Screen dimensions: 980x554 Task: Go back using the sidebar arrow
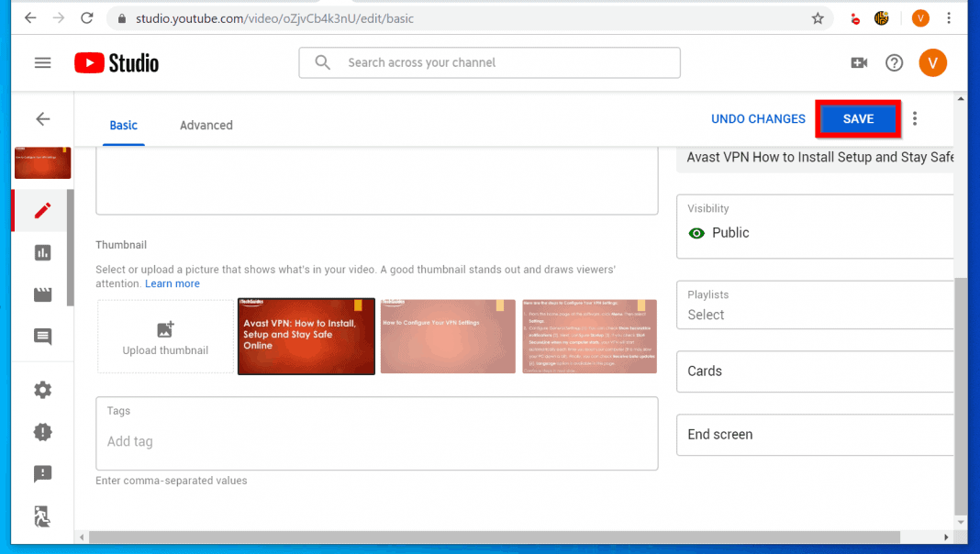pos(42,119)
